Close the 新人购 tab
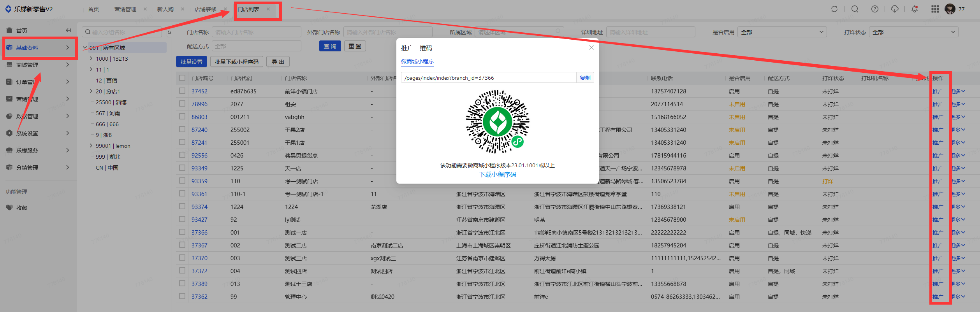This screenshot has height=312, width=980. [x=183, y=9]
